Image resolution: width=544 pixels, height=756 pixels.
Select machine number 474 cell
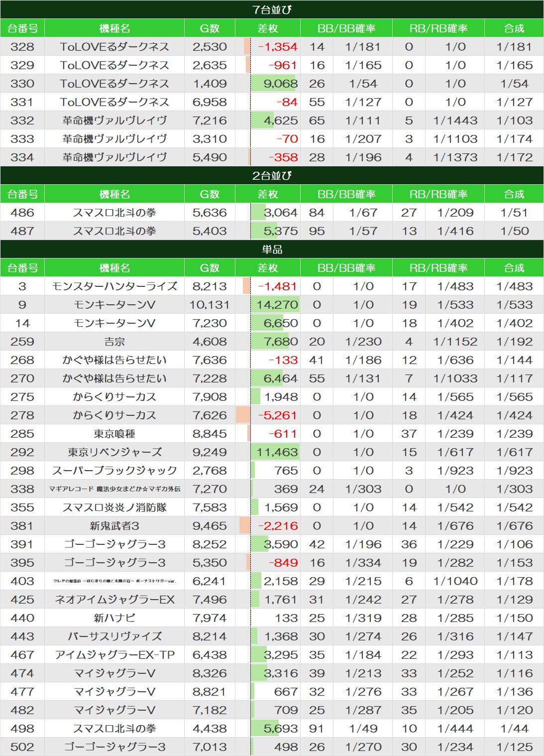(22, 673)
